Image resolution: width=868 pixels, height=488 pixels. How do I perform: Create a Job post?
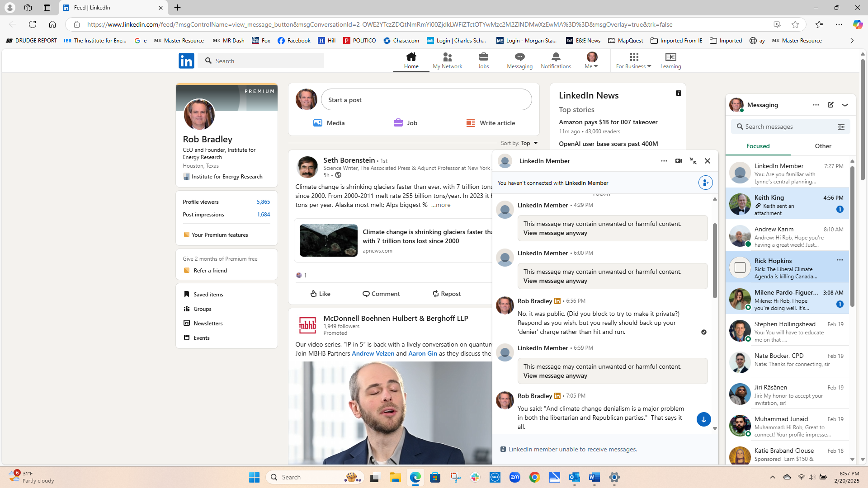(x=406, y=123)
